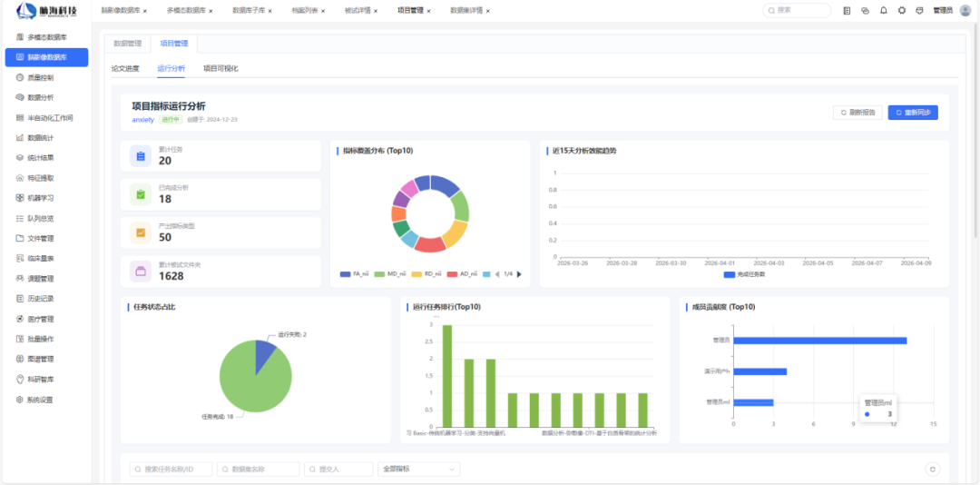
Task: Focus 数据集名称 input field
Action: click(258, 470)
